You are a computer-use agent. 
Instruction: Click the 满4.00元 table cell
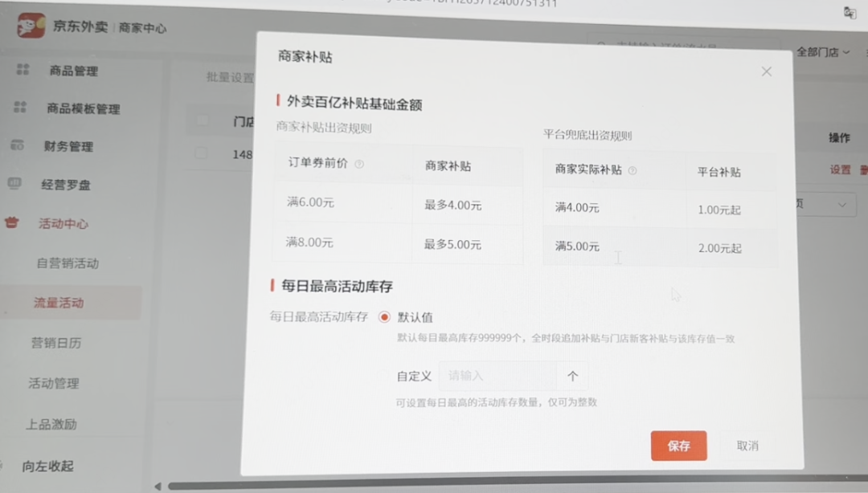click(615, 207)
